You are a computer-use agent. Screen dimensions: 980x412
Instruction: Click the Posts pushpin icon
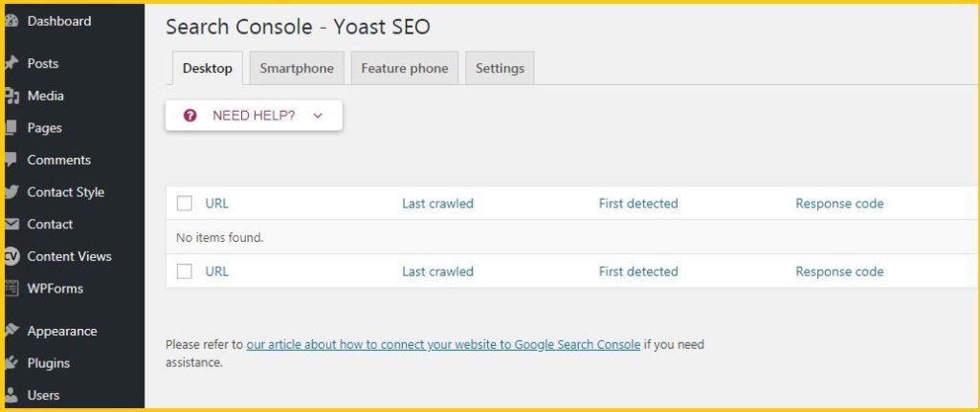click(11, 64)
